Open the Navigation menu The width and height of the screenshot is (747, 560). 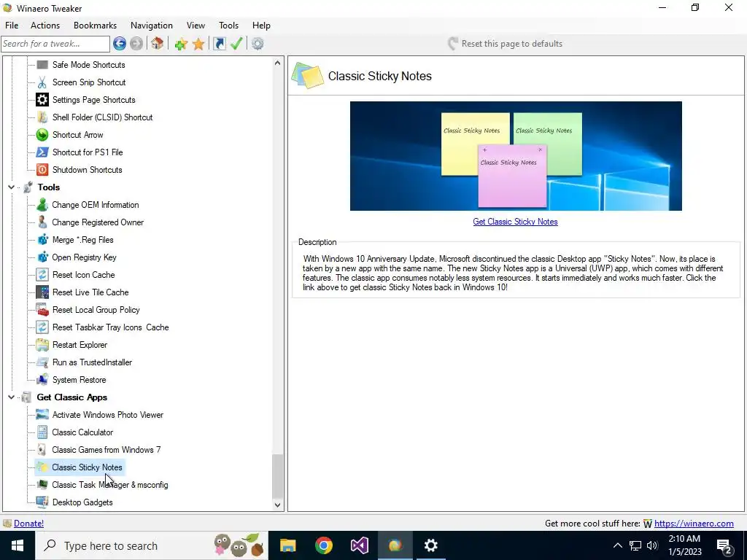(x=152, y=26)
